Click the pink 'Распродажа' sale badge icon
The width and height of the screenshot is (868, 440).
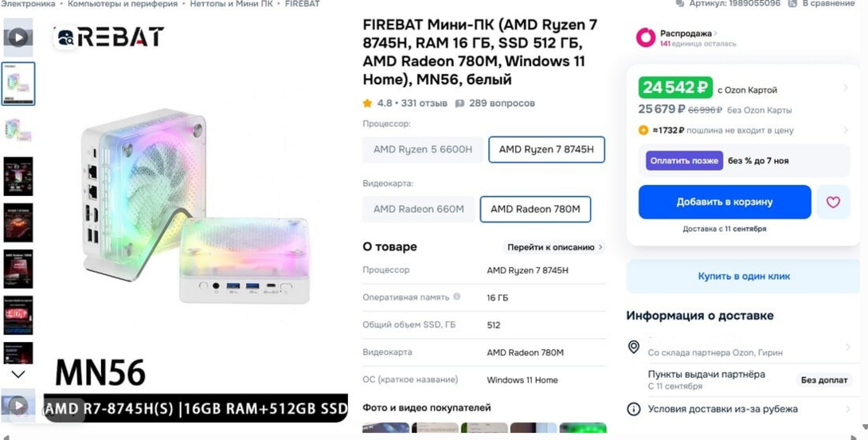645,37
